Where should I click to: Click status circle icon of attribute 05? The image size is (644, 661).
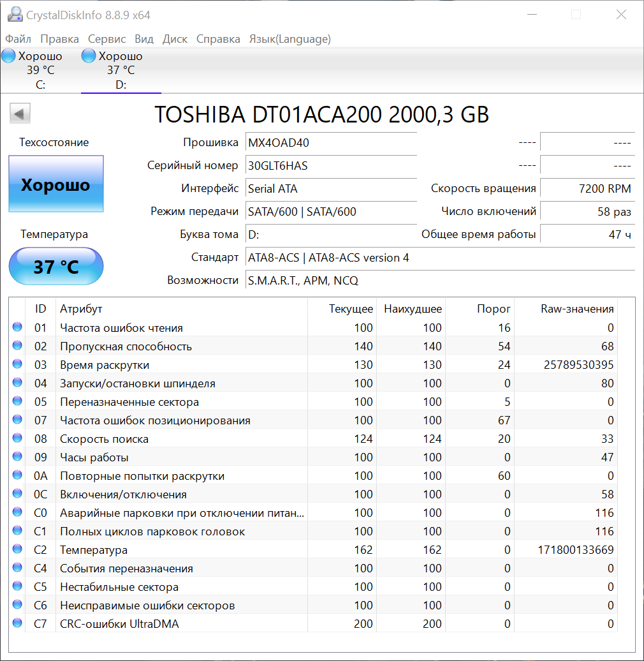click(x=17, y=402)
